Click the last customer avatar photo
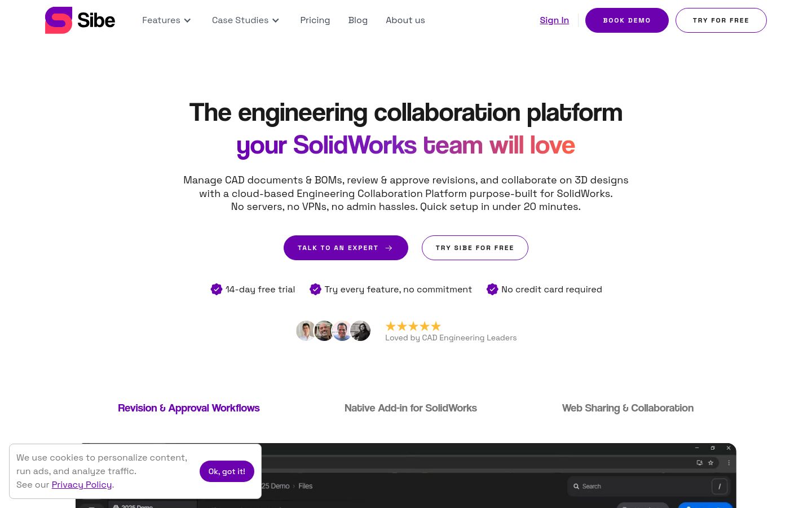 pos(360,331)
